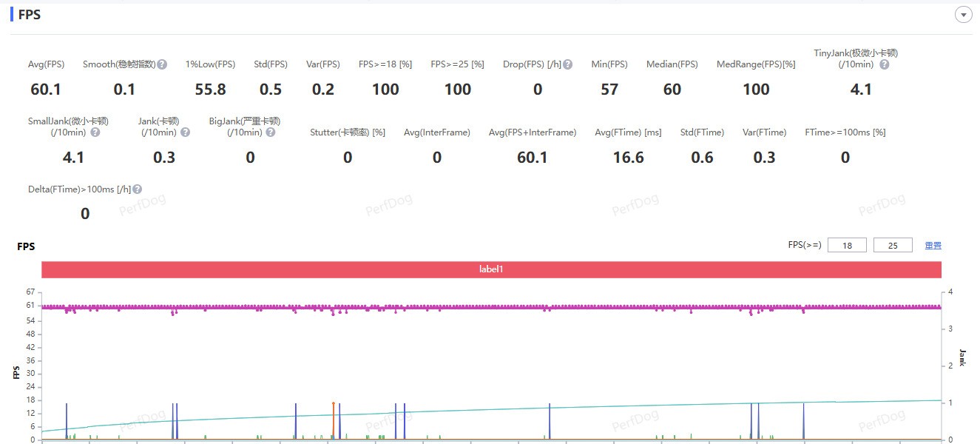Click the 重置 reset link
980x444 pixels.
(x=933, y=246)
